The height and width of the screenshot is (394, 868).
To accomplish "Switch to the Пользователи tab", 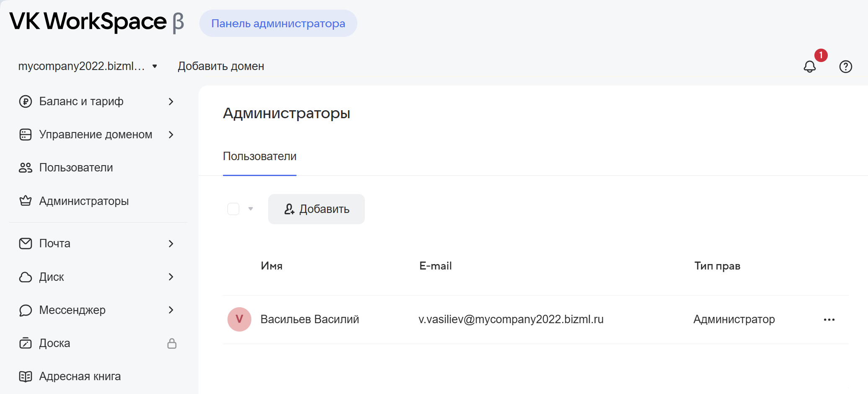I will pyautogui.click(x=259, y=156).
